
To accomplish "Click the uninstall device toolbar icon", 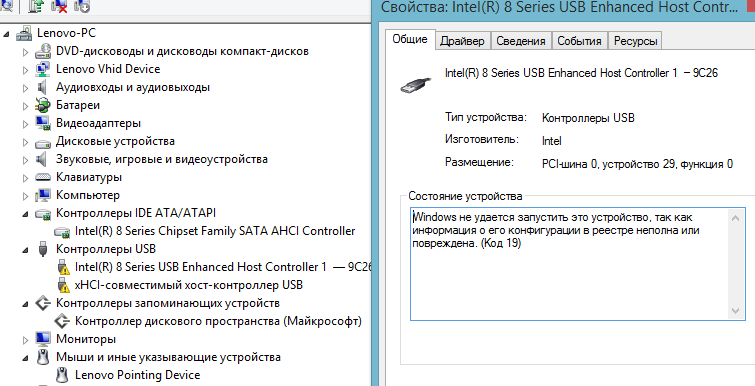I will [x=60, y=6].
